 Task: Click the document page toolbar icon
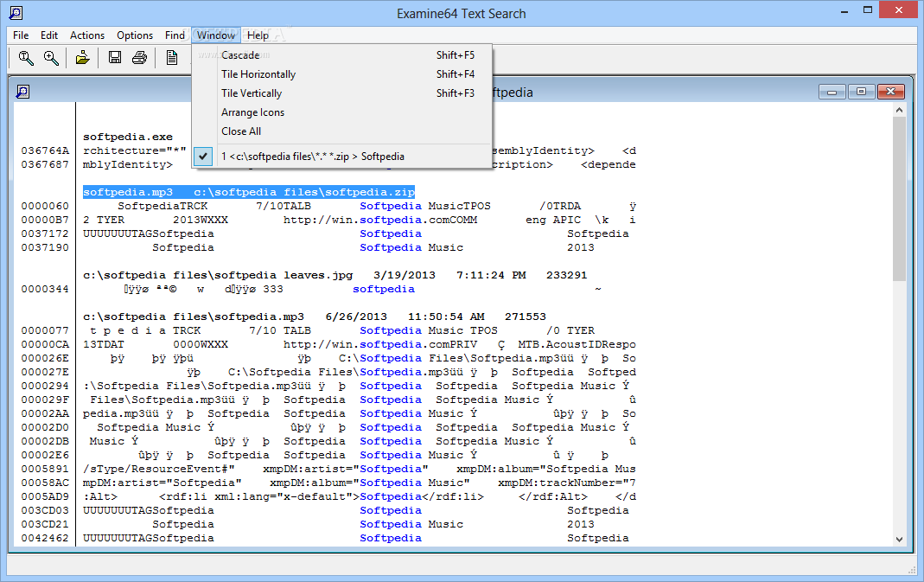[171, 58]
